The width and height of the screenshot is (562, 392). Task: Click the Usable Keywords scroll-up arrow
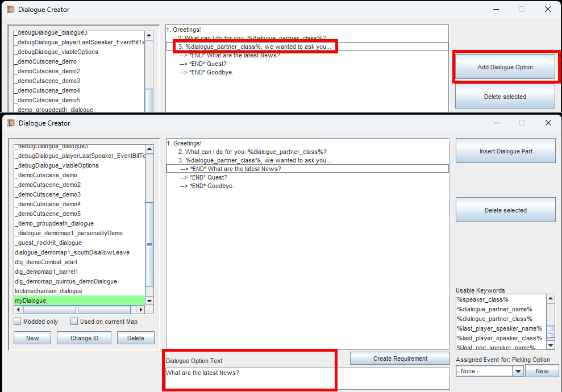[551, 298]
